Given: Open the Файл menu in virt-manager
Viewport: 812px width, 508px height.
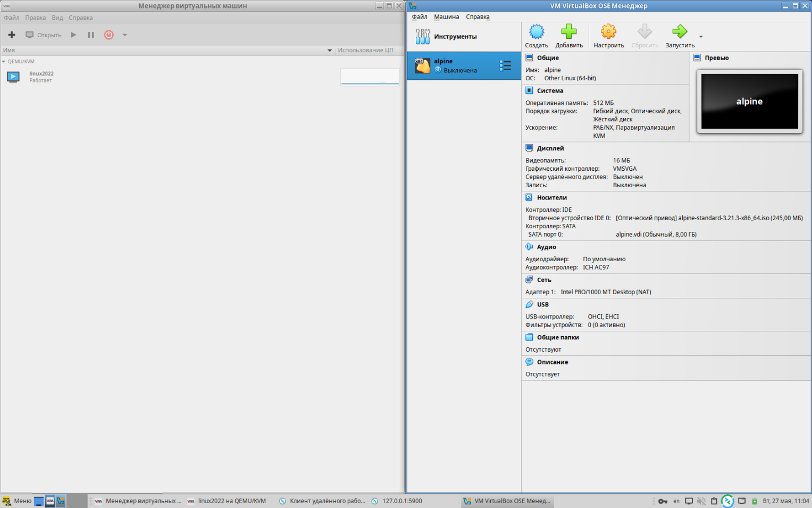Looking at the screenshot, I should [12, 18].
